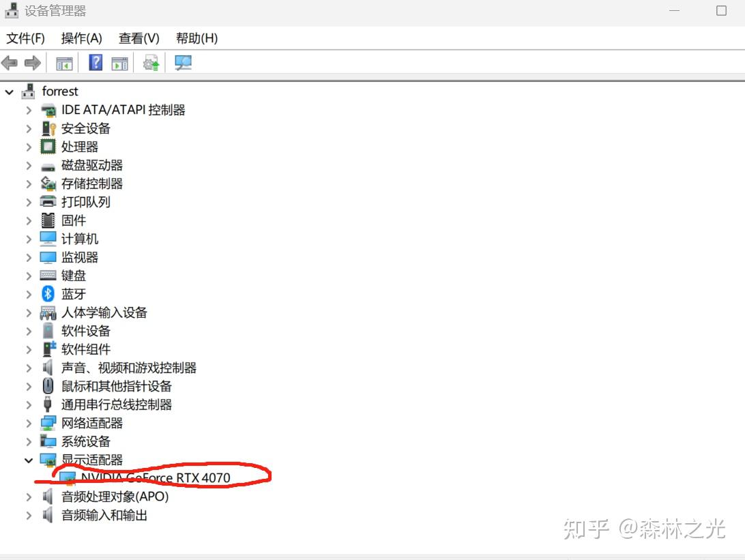Select the 蓝牙 category
Screen dimensions: 745x560
pyautogui.click(x=74, y=293)
